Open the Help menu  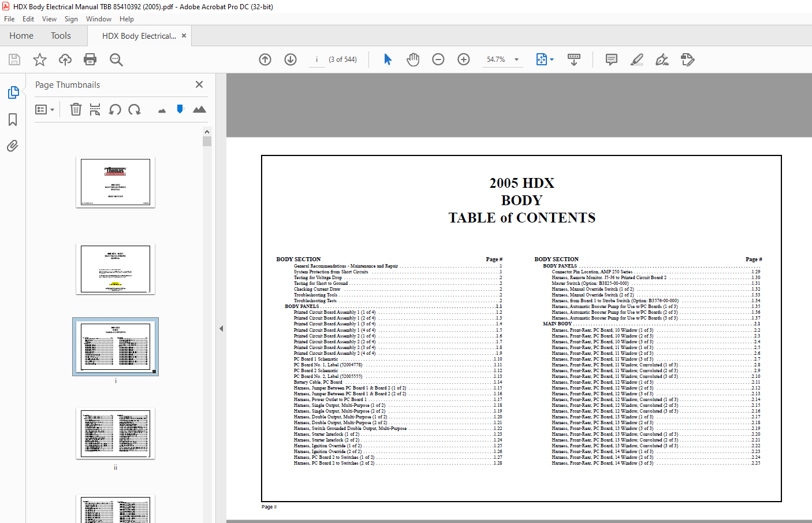pyautogui.click(x=126, y=19)
